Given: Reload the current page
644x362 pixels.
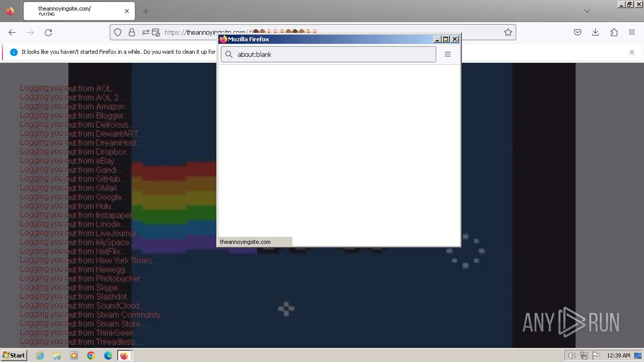Looking at the screenshot, I should pyautogui.click(x=48, y=32).
